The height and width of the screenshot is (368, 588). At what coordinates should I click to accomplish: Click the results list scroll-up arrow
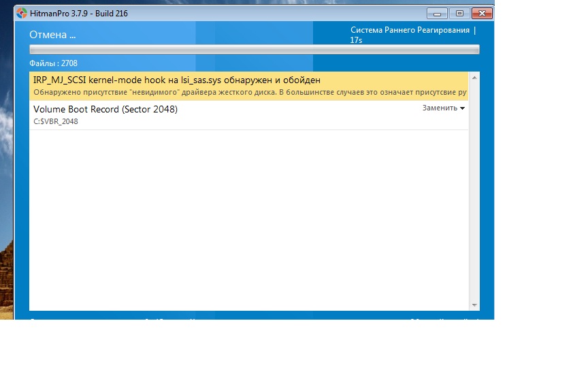(474, 78)
